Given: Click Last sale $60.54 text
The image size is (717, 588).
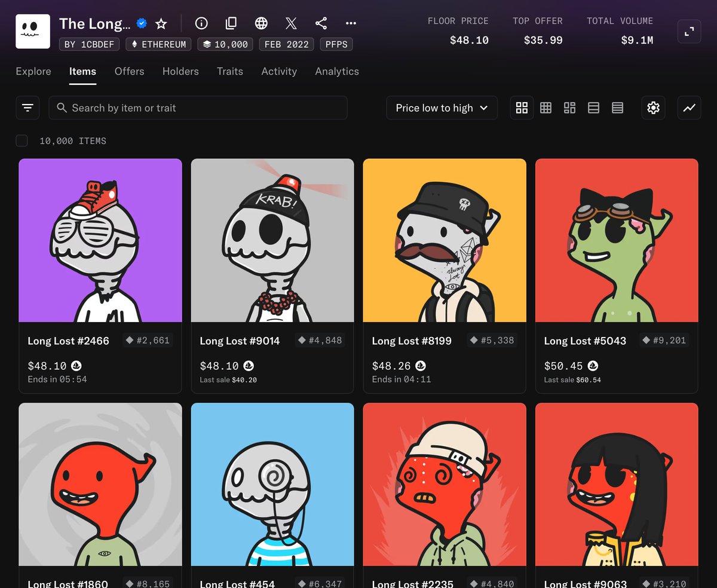Looking at the screenshot, I should 572,380.
